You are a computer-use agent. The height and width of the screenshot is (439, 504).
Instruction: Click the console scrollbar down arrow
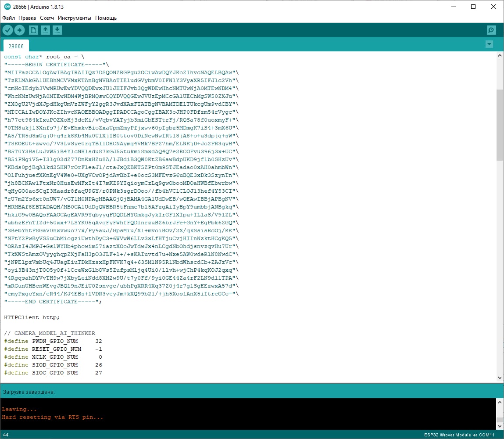(x=500, y=426)
